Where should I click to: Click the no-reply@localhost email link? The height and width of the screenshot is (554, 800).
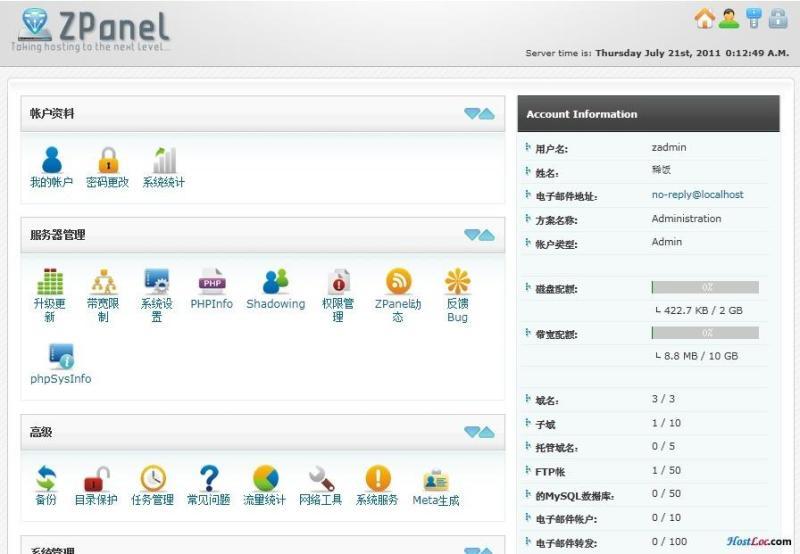click(x=697, y=194)
